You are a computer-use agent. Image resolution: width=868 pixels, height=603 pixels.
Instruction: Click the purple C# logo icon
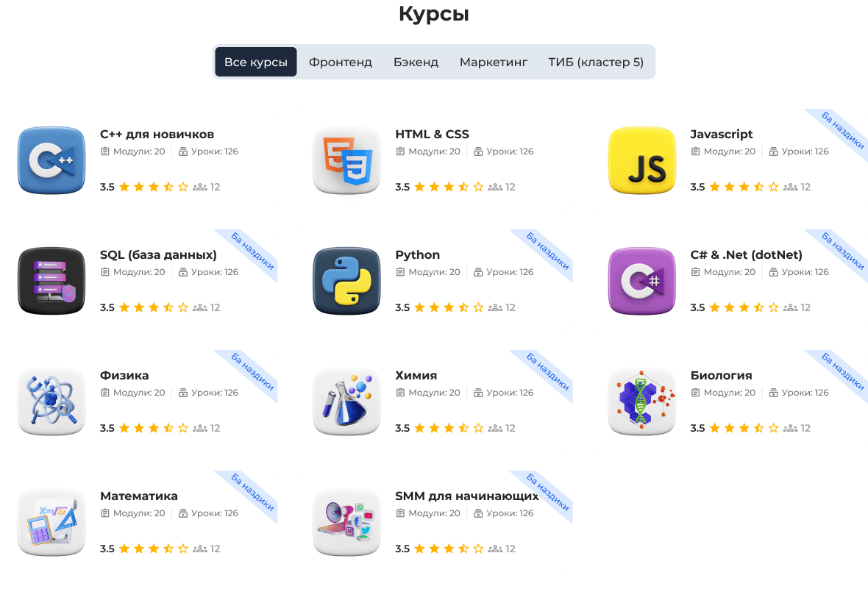point(641,281)
